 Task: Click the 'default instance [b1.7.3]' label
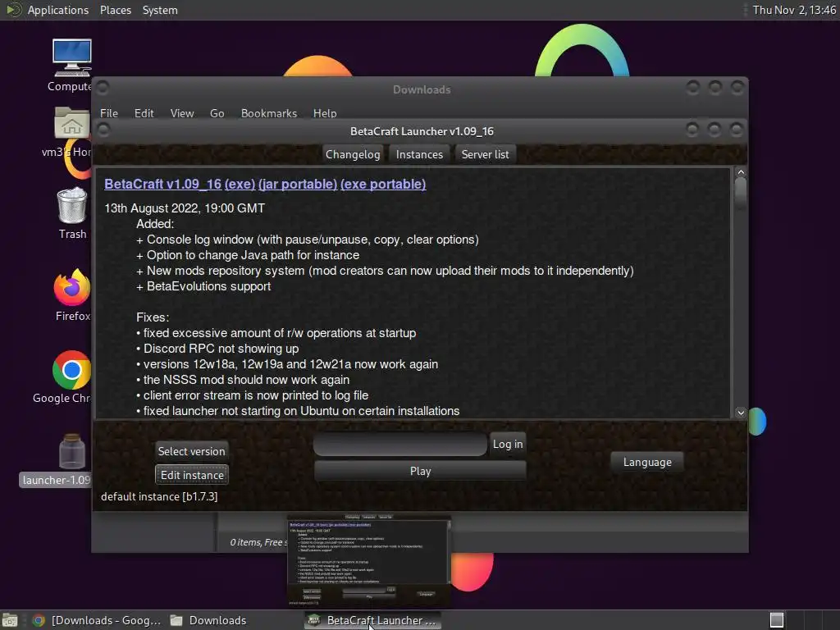pos(159,496)
